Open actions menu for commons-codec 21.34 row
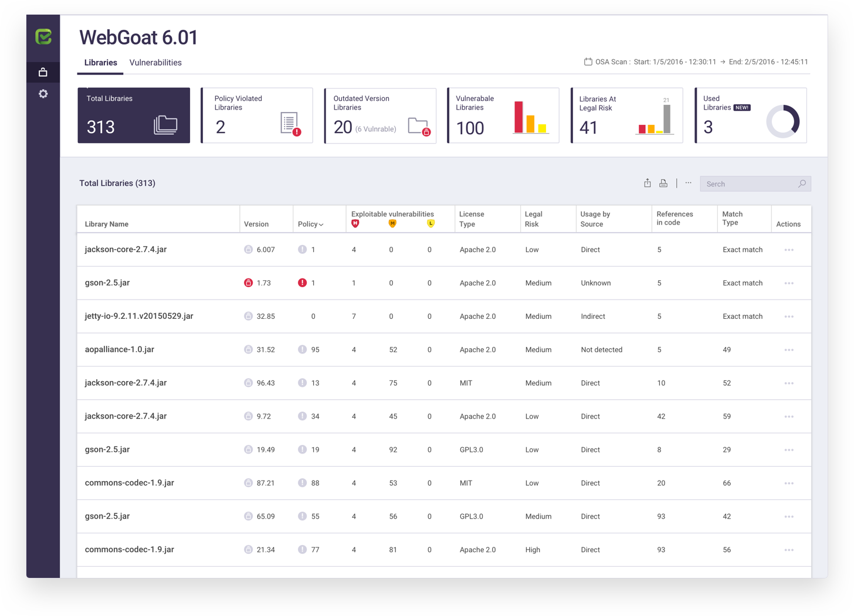This screenshot has width=854, height=616. [789, 550]
